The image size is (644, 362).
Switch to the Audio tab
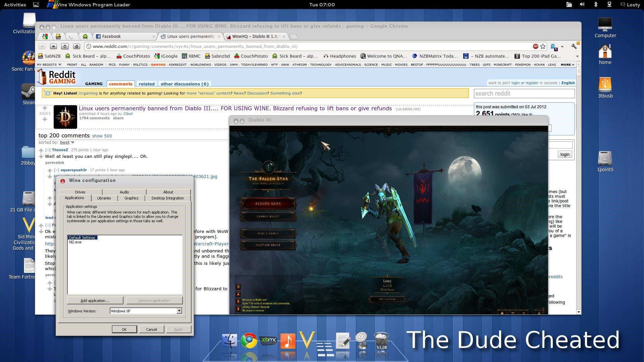click(x=124, y=192)
